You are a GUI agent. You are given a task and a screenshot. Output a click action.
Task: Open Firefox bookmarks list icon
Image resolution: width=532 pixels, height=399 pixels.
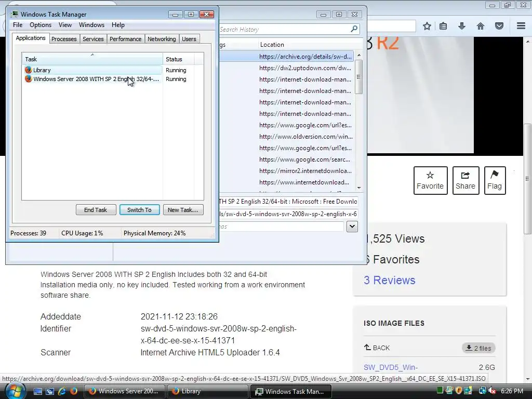coord(443,26)
